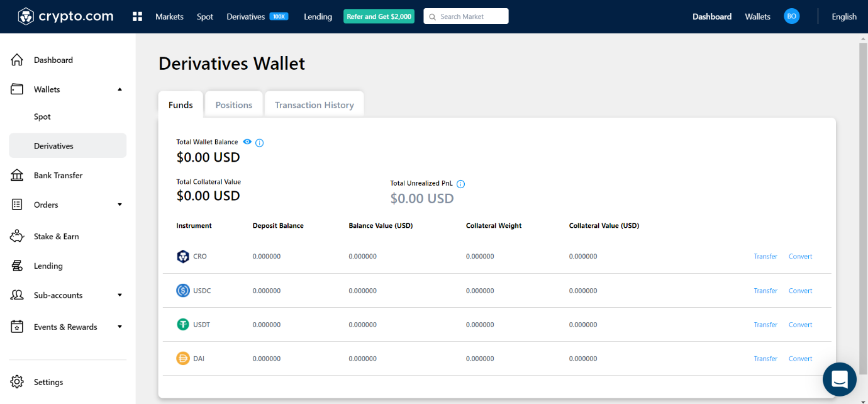Screen dimensions: 868x404
Task: Click Convert in the DAI row
Action: [800, 359]
